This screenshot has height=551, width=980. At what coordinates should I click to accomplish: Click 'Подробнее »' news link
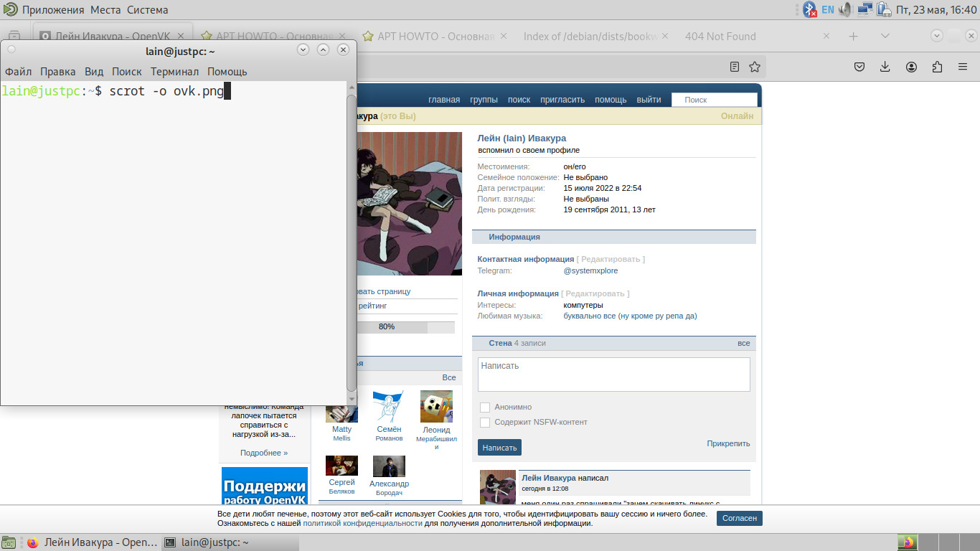pyautogui.click(x=264, y=453)
